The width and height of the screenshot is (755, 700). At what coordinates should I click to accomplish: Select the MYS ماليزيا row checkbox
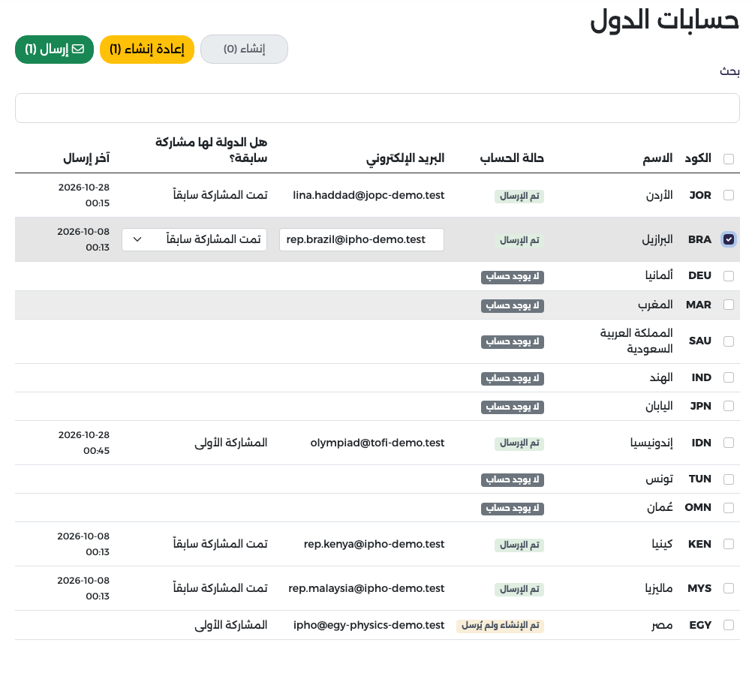(x=729, y=588)
